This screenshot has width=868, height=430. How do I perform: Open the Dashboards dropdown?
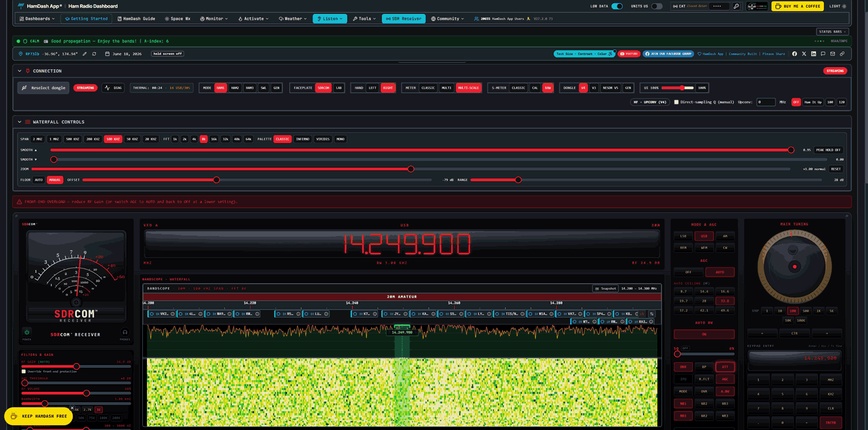pyautogui.click(x=37, y=19)
